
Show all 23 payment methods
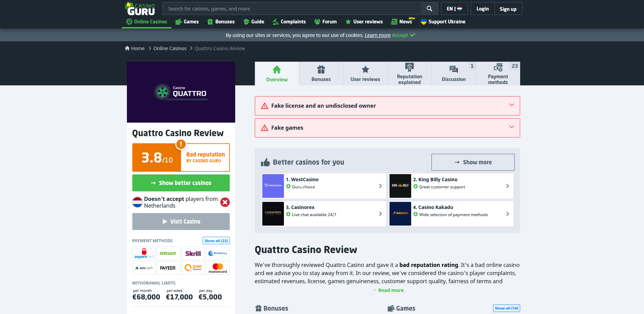216,240
